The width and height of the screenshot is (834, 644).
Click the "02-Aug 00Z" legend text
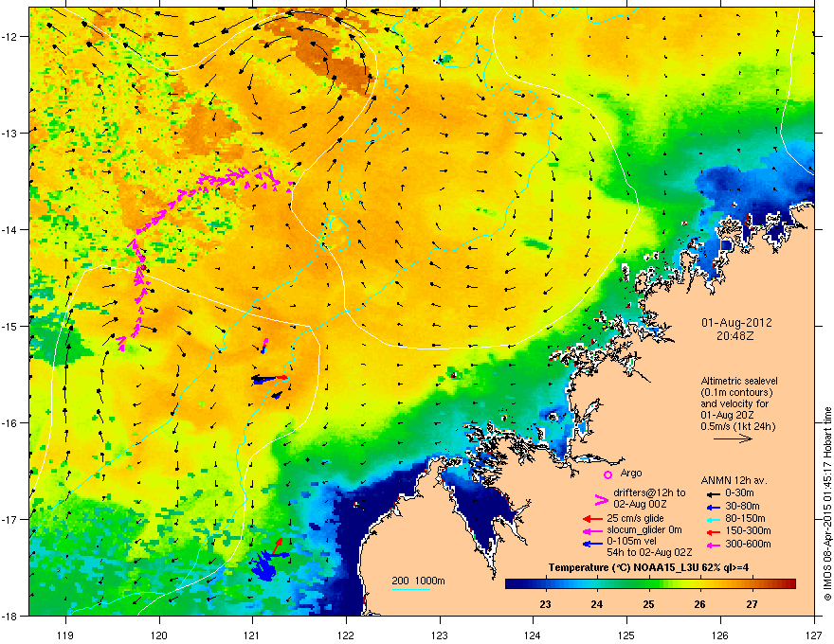(640, 504)
